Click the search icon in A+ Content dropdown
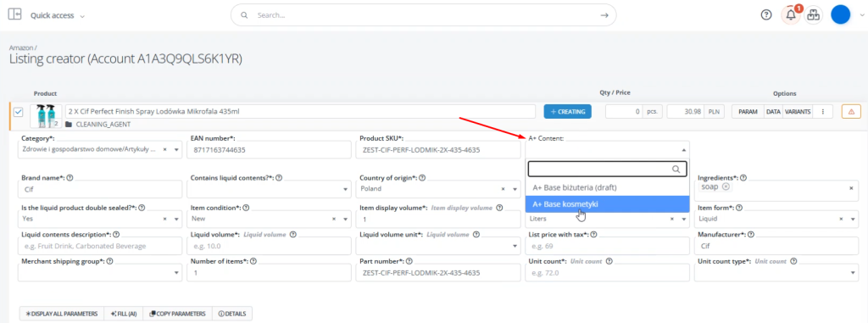Screen dimensions: 868x323 [x=676, y=169]
